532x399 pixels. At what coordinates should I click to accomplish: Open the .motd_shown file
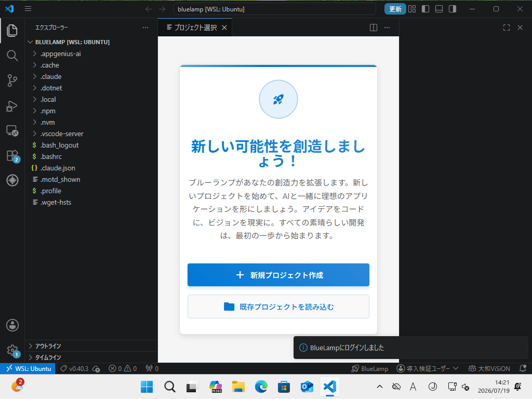pos(91,179)
